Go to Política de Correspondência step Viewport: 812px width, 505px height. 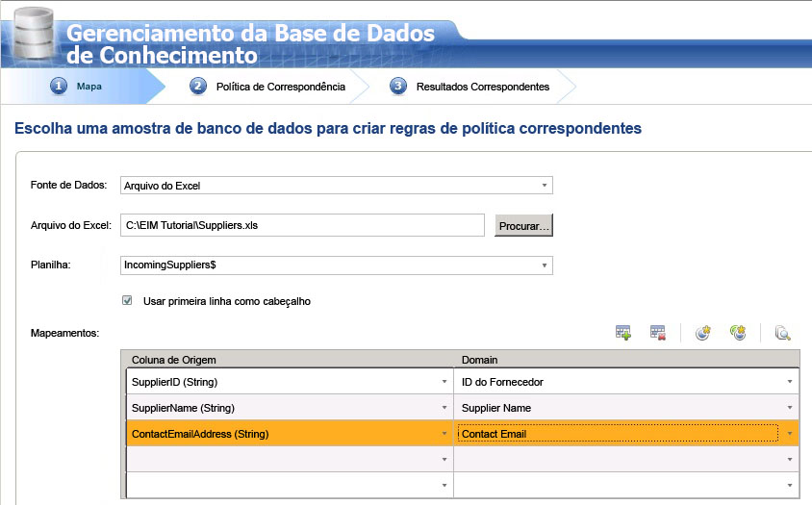280,87
